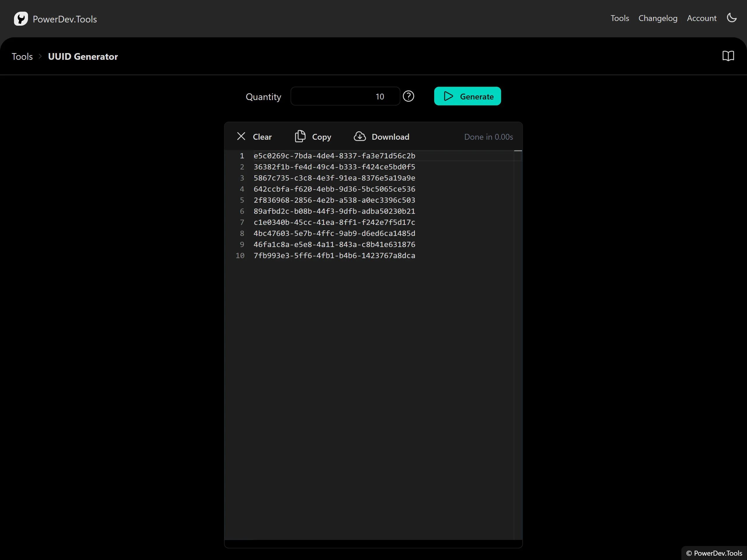This screenshot has height=560, width=747.
Task: Click the Download cloud icon
Action: coord(360,136)
